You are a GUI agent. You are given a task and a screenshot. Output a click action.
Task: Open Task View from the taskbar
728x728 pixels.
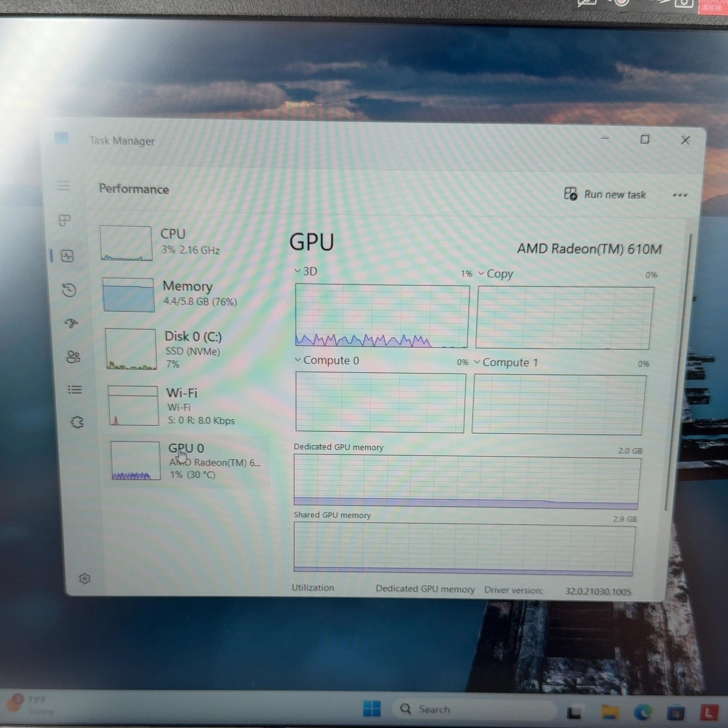(x=574, y=712)
